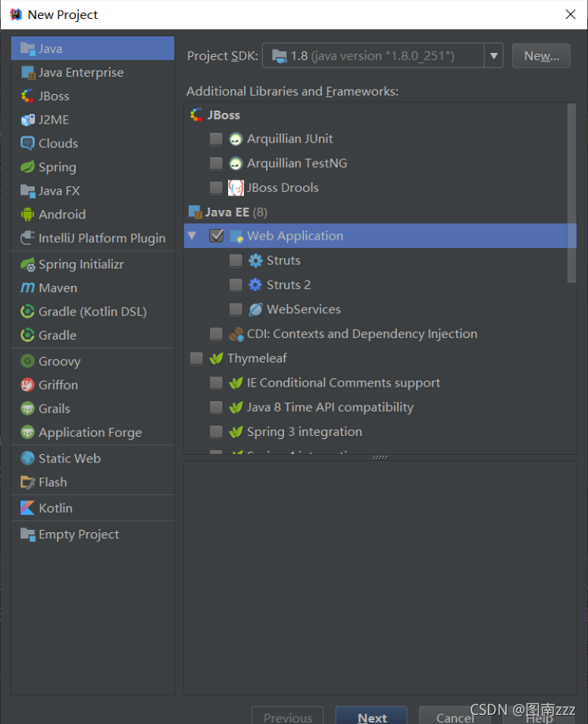Click the Struts gear icon
588x724 pixels.
coord(255,261)
